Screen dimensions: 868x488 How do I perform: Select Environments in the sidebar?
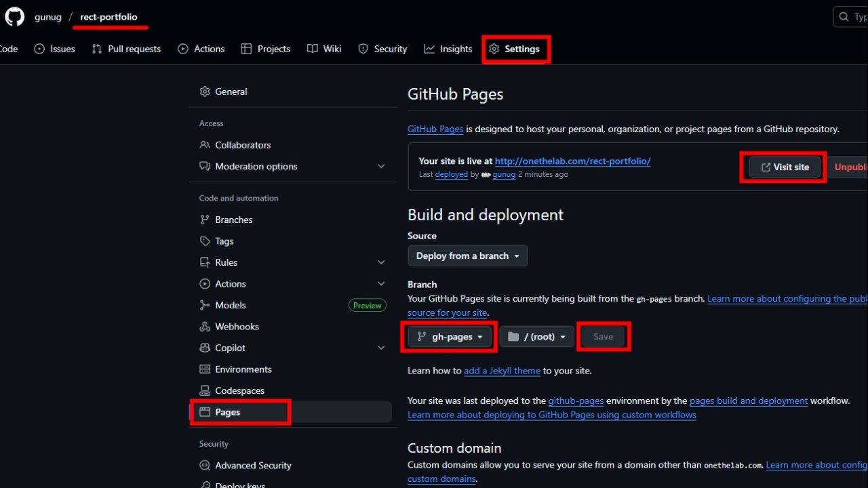[293, 369]
